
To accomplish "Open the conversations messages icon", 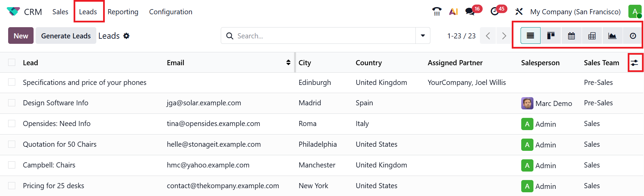I will click(x=470, y=12).
